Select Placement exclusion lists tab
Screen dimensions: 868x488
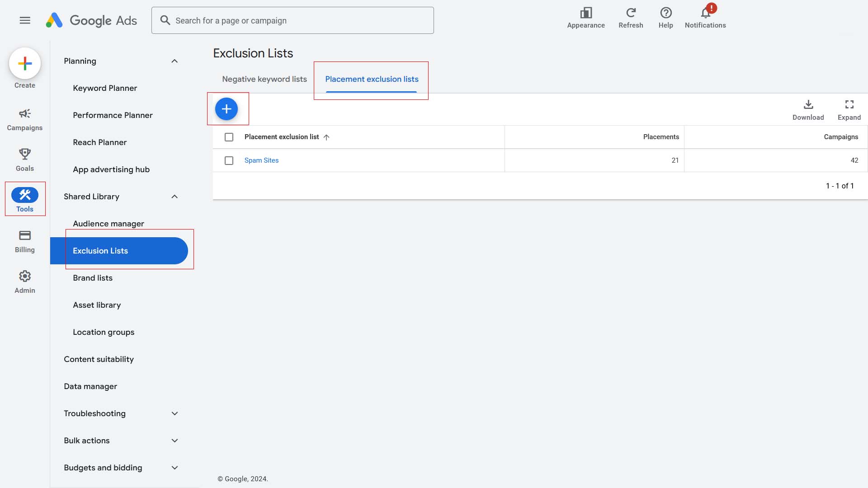(372, 79)
